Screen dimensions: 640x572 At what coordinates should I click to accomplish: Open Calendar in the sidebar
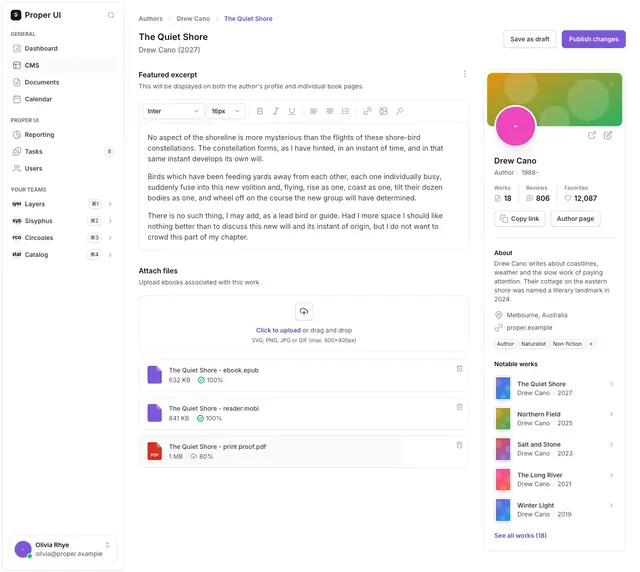click(63, 99)
